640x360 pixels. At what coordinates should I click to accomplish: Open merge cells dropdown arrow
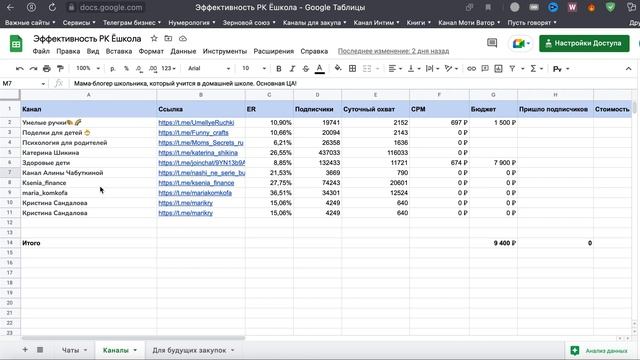click(377, 69)
